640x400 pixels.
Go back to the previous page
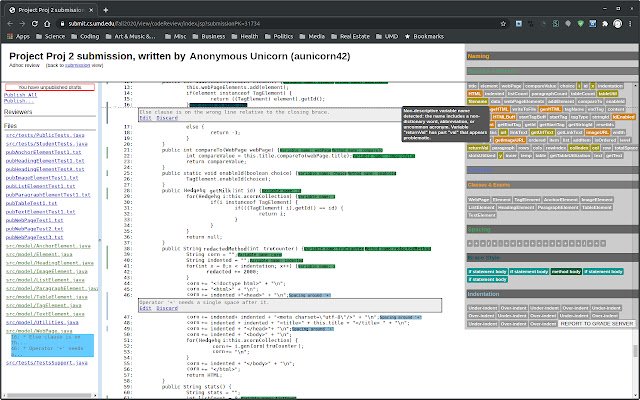click(10, 24)
